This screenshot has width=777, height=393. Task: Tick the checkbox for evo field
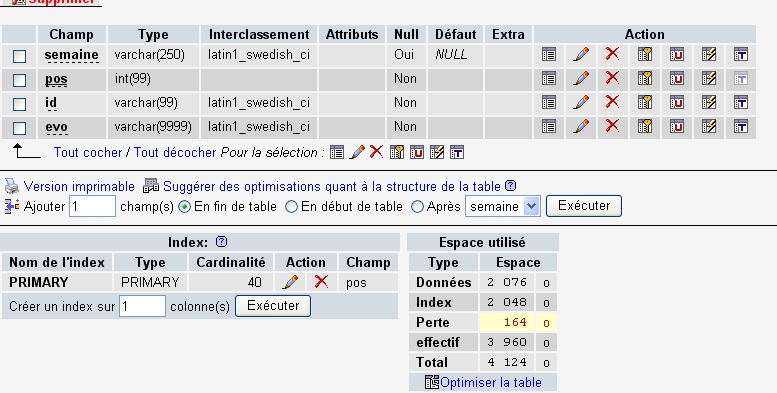[19, 128]
